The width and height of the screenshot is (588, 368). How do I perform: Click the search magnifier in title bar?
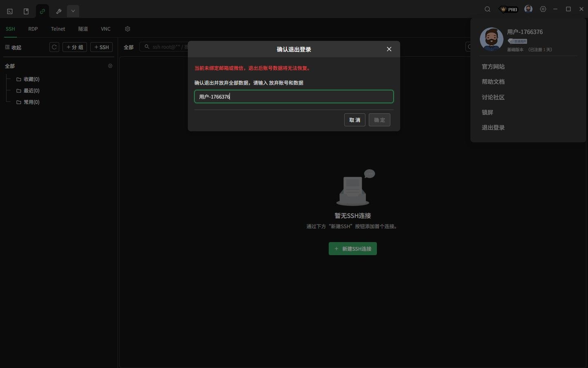pos(488,9)
